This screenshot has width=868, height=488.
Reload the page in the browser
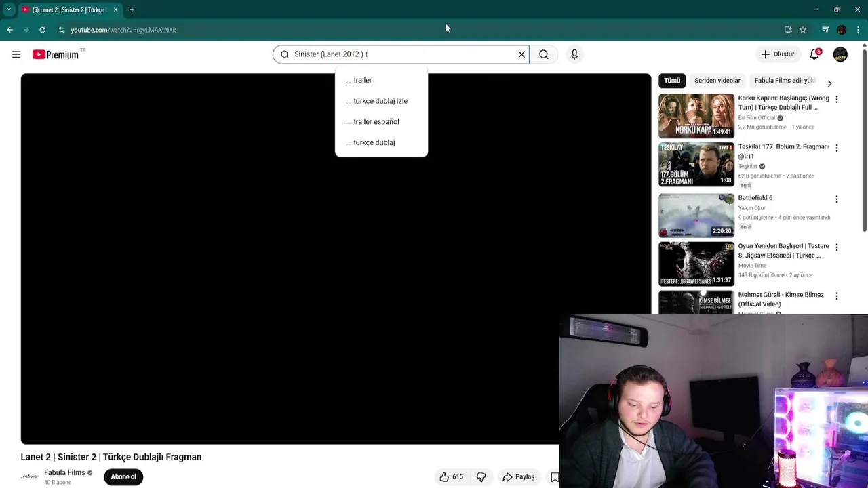42,30
